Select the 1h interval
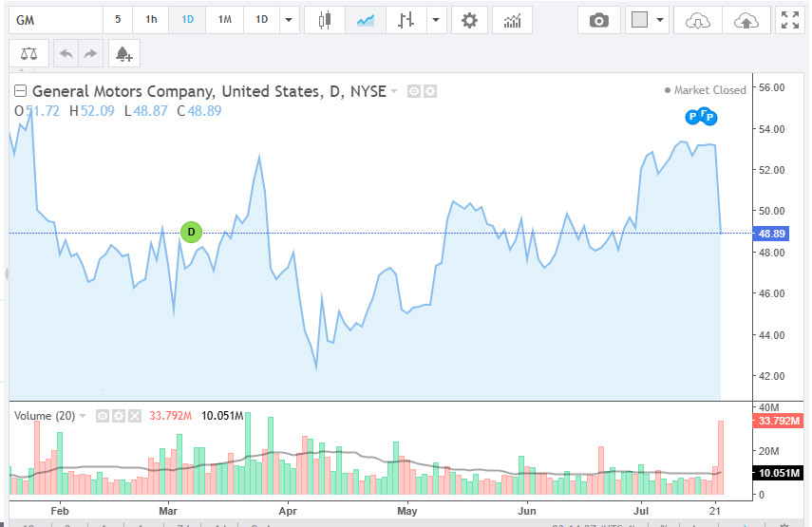Viewport: 812px width, 527px height. click(x=151, y=20)
